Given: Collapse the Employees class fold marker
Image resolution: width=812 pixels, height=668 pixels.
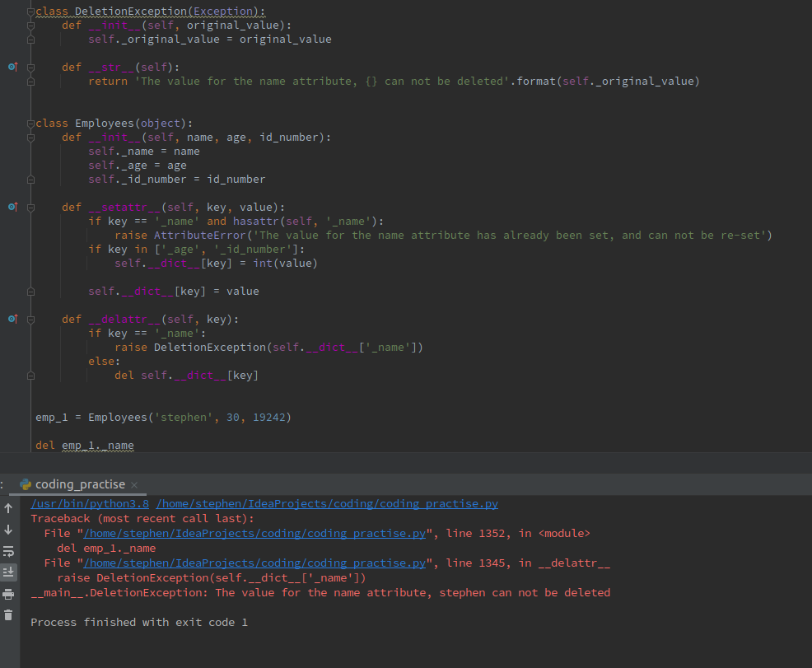Looking at the screenshot, I should point(30,123).
